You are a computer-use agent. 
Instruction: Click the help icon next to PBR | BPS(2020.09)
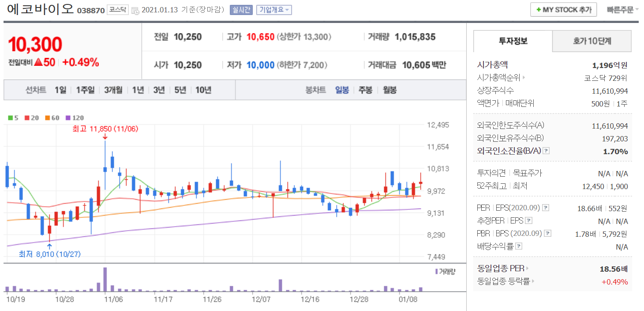(x=547, y=233)
